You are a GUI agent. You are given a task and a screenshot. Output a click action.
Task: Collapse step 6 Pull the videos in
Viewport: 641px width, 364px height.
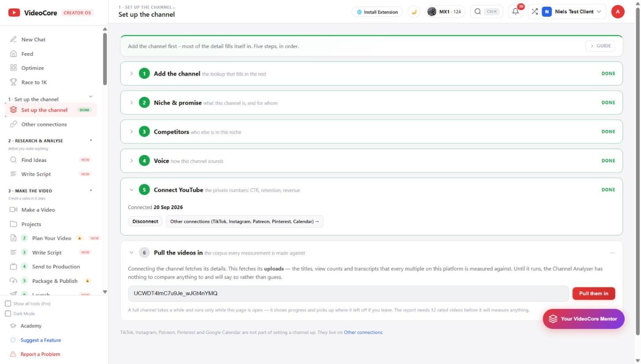131,253
